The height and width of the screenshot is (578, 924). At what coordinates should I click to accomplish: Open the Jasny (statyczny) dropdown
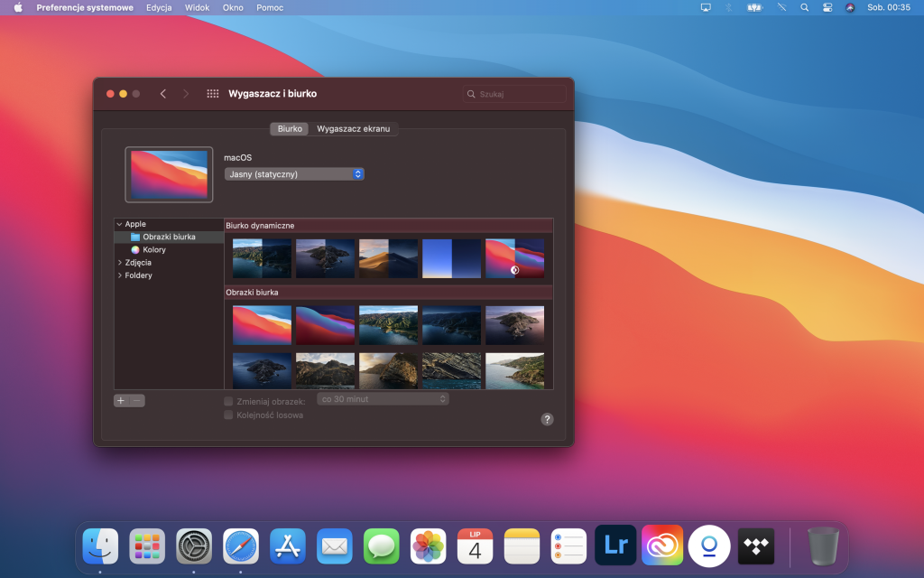pos(294,173)
